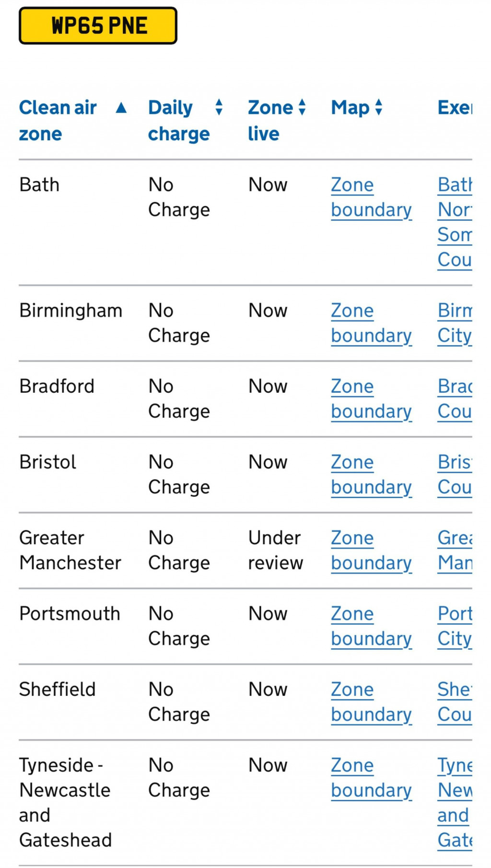491x868 pixels.
Task: Open Bath zone boundary map link
Action: (371, 198)
